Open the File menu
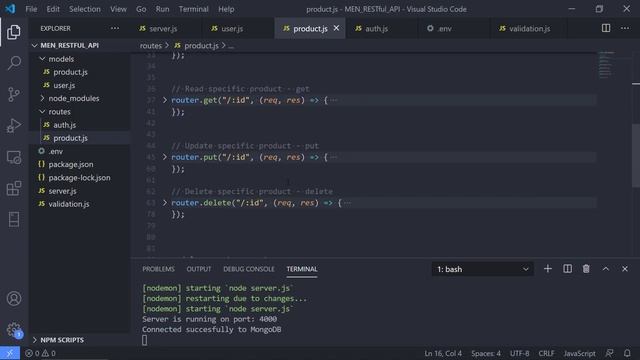 31,9
